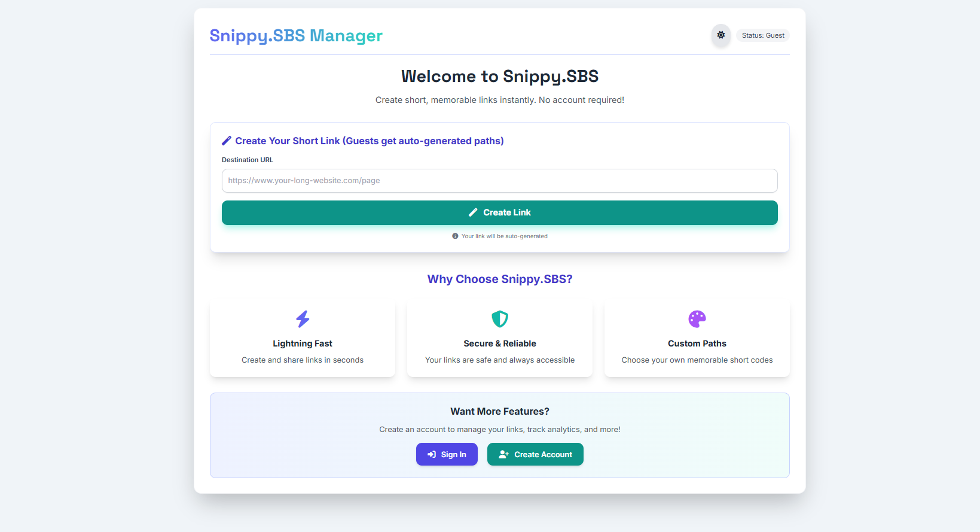
Task: Focus the Destination URL input field
Action: coord(499,181)
